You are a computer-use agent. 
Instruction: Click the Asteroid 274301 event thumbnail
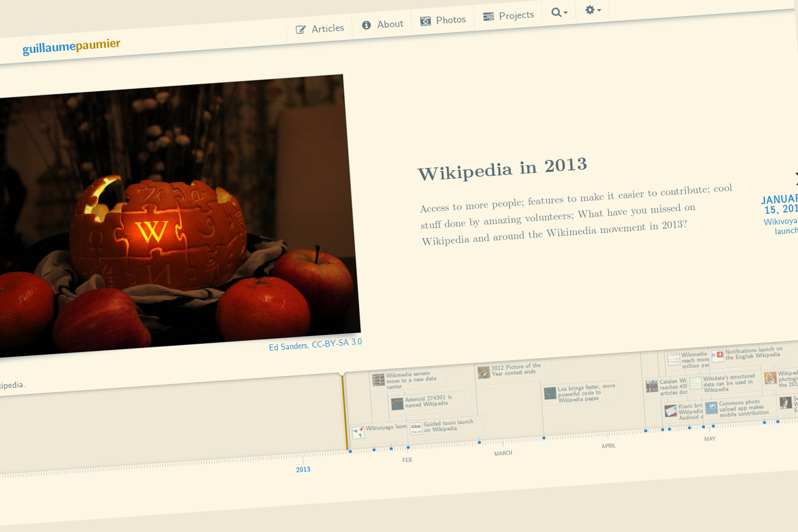click(x=397, y=403)
